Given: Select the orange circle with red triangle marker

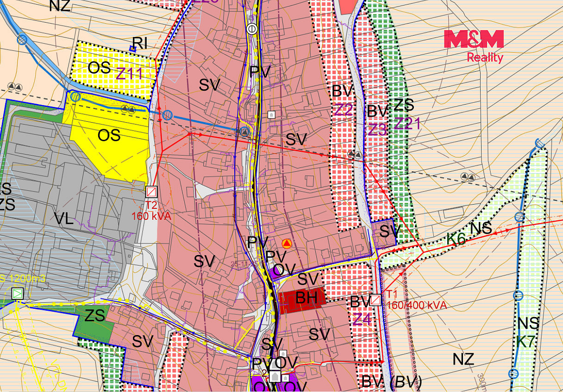Looking at the screenshot, I should (287, 243).
